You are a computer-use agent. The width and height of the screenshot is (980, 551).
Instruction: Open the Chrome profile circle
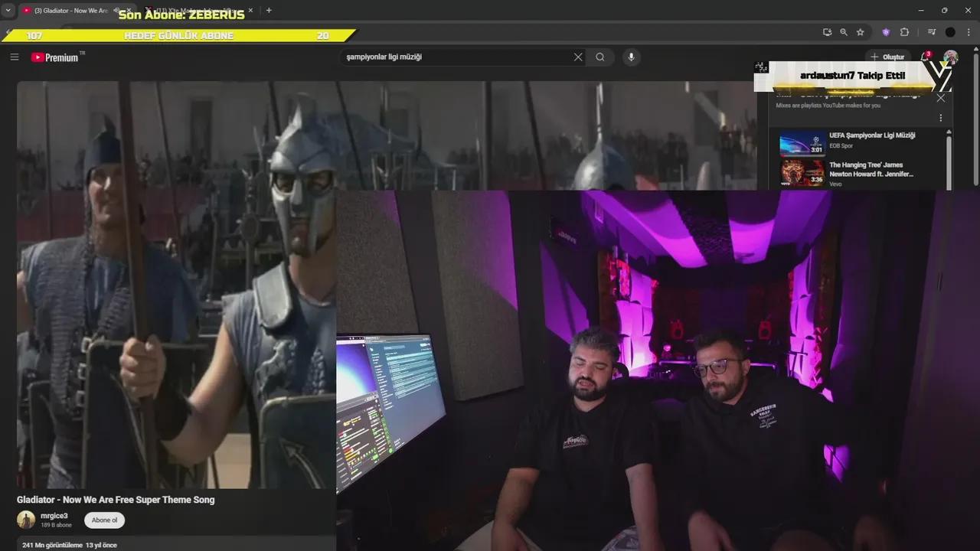point(950,32)
